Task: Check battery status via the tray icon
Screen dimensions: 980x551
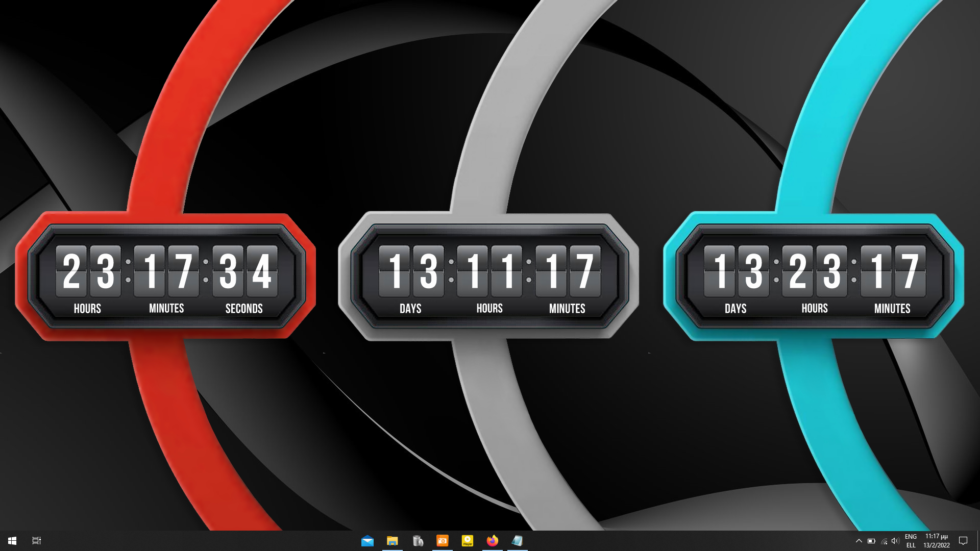Action: (x=871, y=541)
